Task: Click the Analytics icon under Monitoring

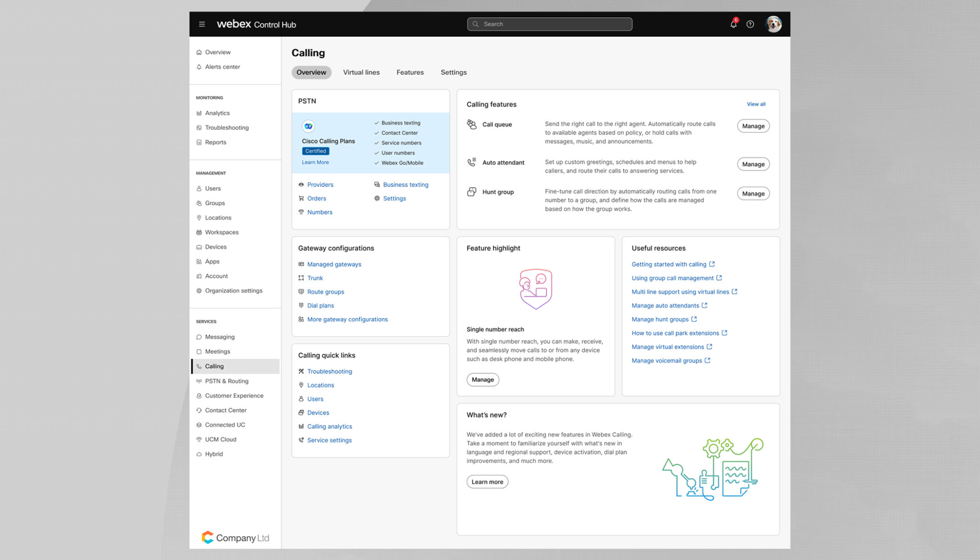Action: click(x=200, y=113)
